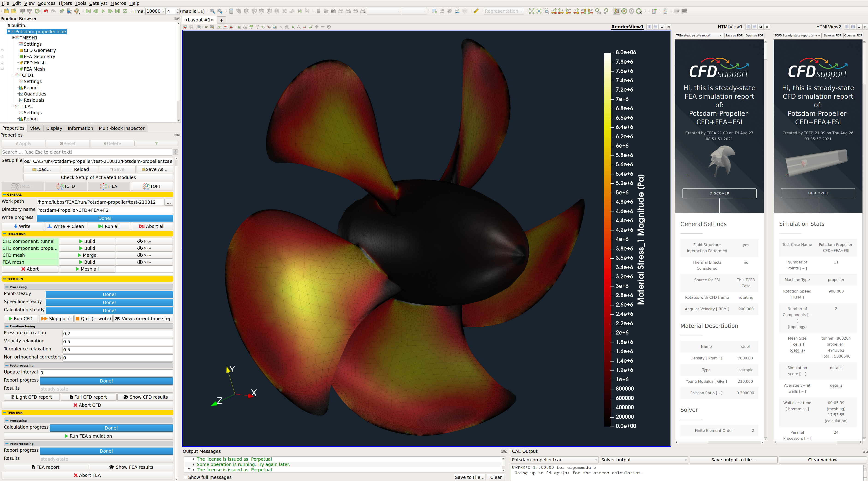Toggle visibility eye for FEA Geometry

pos(2,57)
